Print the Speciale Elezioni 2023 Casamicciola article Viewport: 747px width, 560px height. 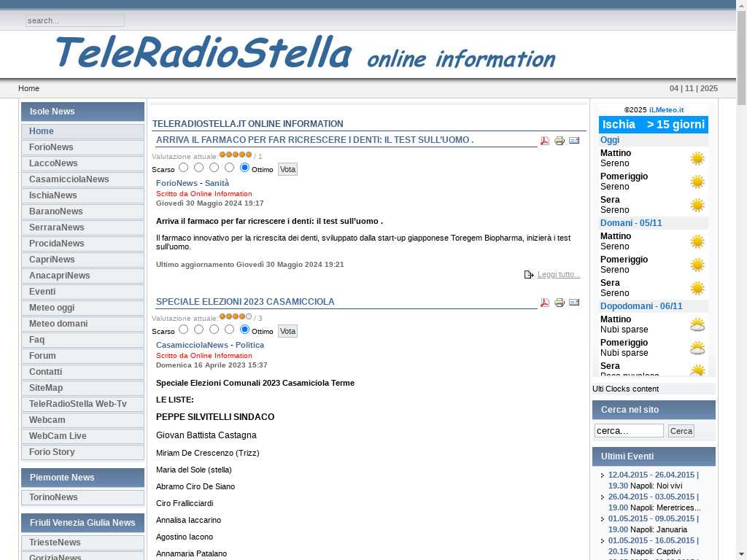click(x=560, y=303)
